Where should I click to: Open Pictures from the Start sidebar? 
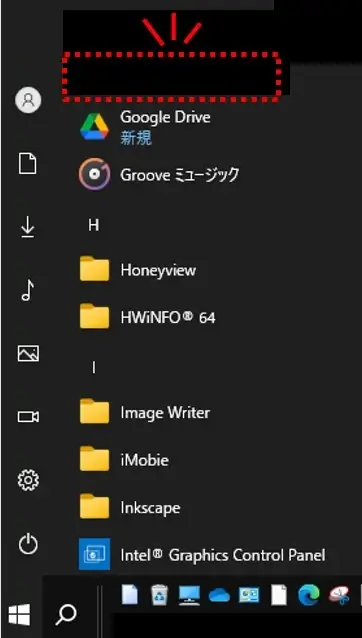click(28, 353)
